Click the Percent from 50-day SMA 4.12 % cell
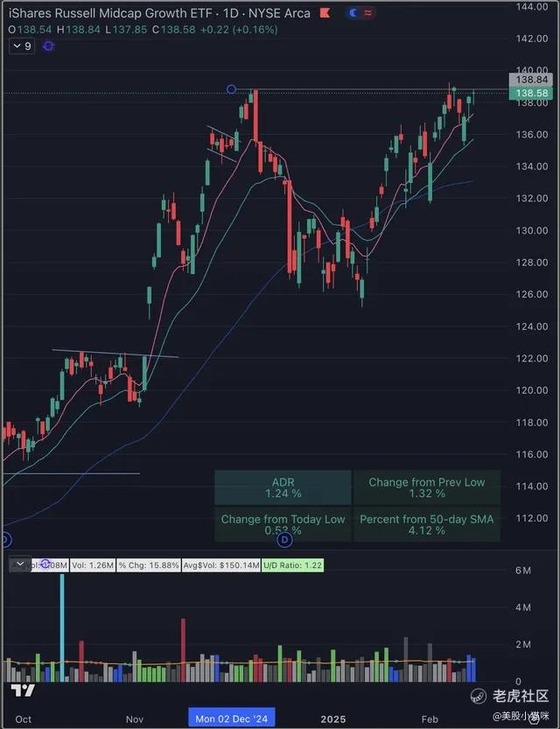Screen dimensions: 560x729 (x=427, y=524)
